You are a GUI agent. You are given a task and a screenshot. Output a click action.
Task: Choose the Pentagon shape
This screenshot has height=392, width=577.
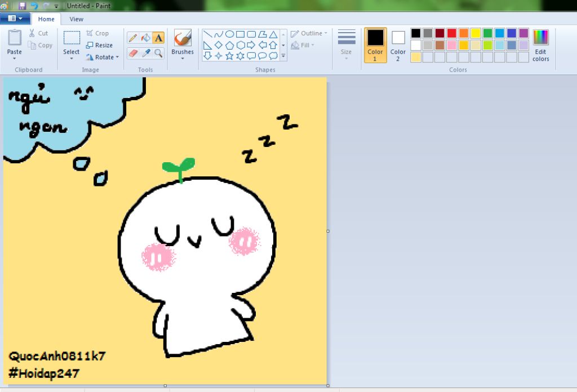click(229, 45)
